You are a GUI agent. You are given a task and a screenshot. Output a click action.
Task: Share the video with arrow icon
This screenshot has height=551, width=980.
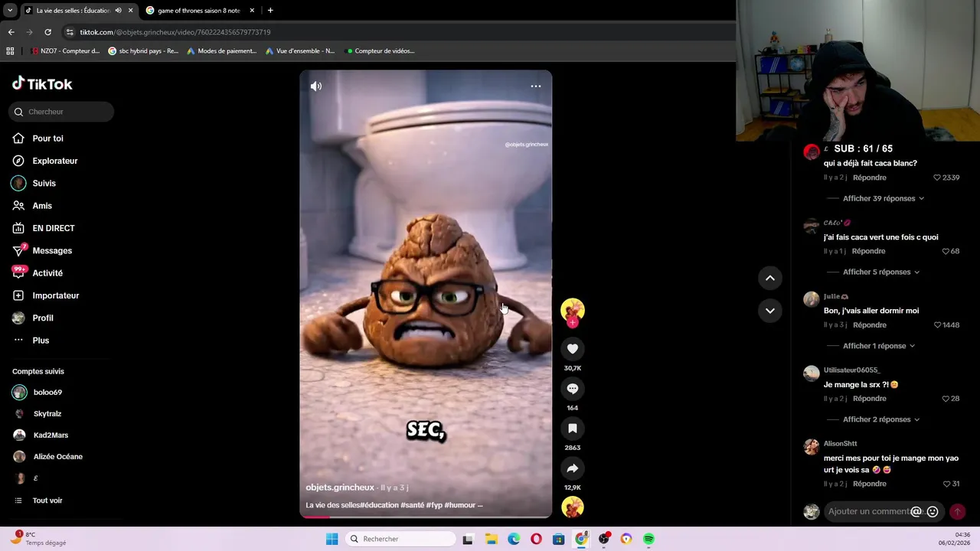(x=573, y=468)
